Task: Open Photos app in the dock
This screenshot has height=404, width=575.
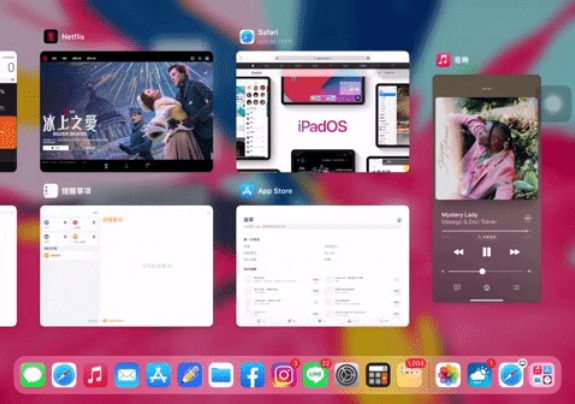Action: point(448,375)
